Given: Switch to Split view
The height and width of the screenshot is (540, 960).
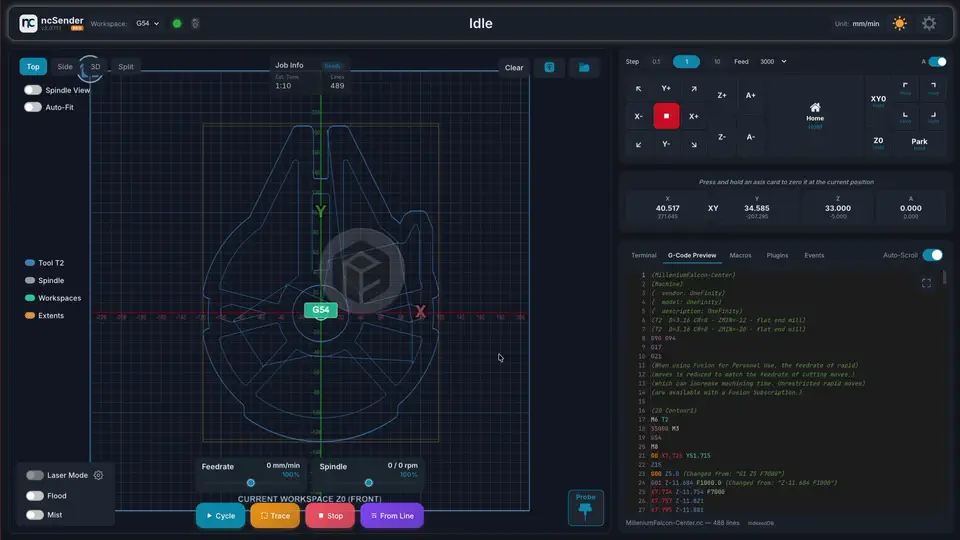Looking at the screenshot, I should [126, 67].
